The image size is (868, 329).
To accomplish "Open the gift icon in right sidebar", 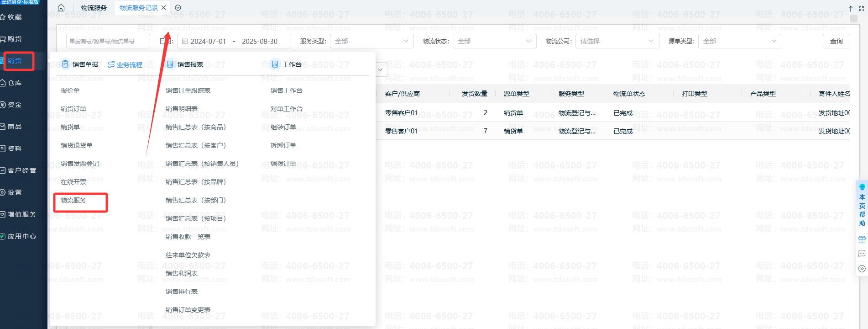I will [862, 239].
